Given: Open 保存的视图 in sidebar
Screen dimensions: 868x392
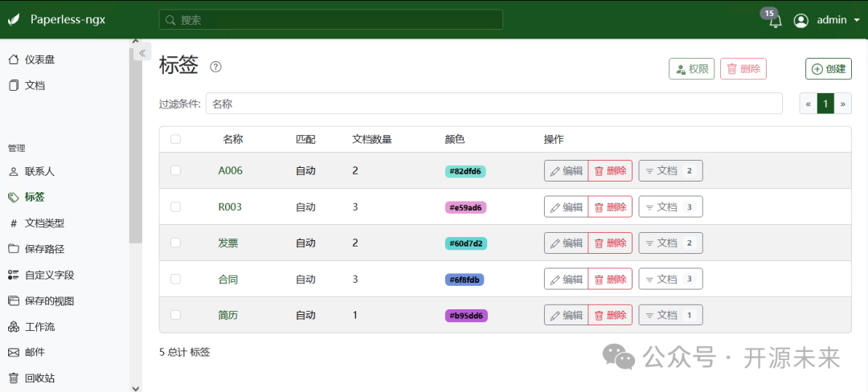Looking at the screenshot, I should (x=42, y=300).
